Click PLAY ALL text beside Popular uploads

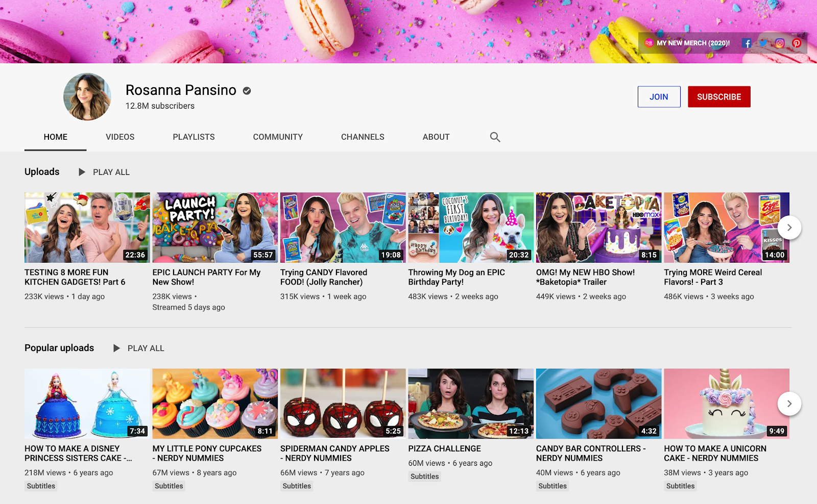(x=146, y=348)
